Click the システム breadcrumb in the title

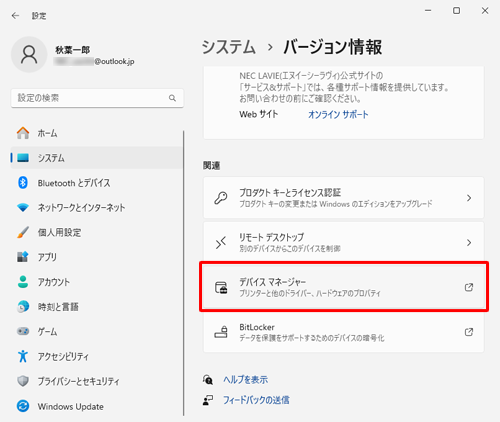pyautogui.click(x=229, y=47)
